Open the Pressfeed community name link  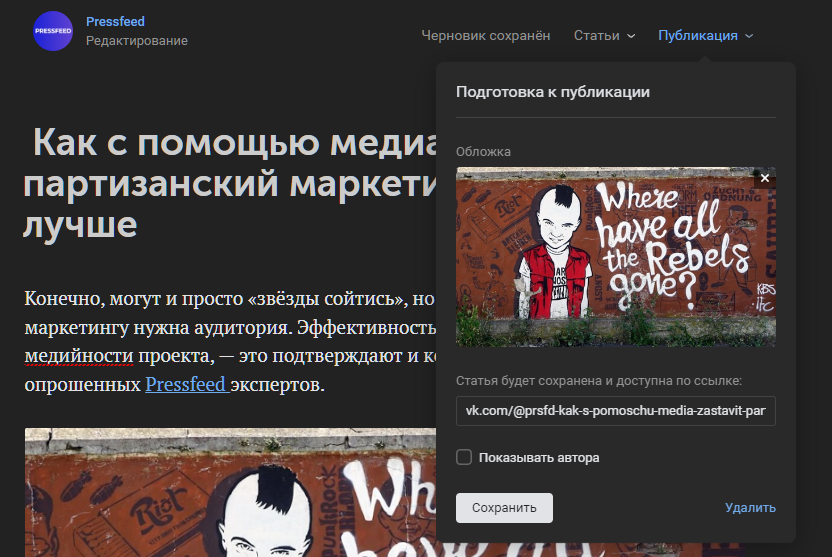click(115, 22)
